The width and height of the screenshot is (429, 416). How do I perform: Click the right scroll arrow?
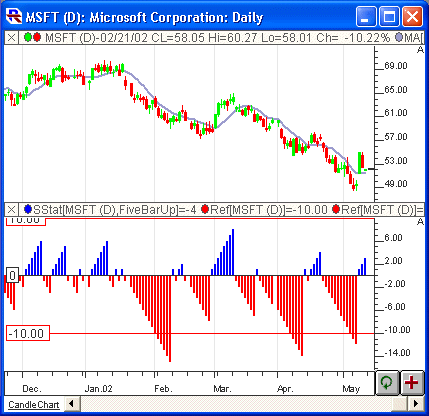(416, 404)
